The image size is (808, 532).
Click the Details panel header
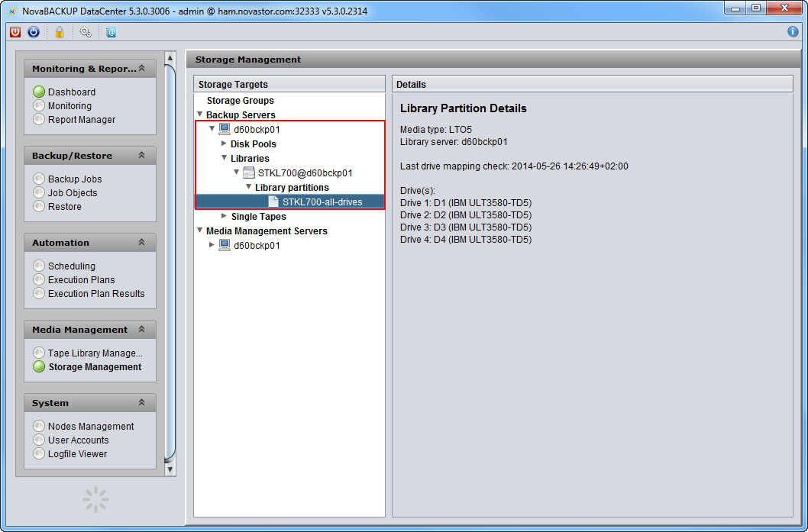592,84
